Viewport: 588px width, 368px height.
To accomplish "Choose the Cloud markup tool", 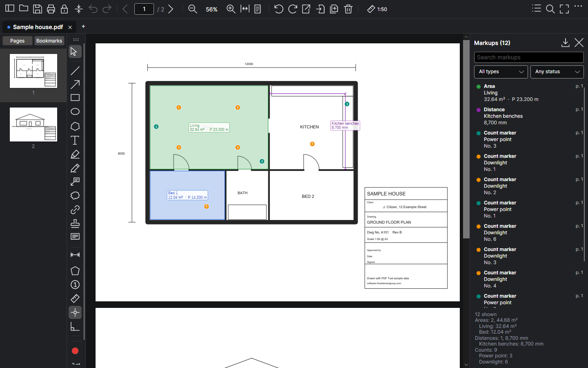I will click(75, 195).
